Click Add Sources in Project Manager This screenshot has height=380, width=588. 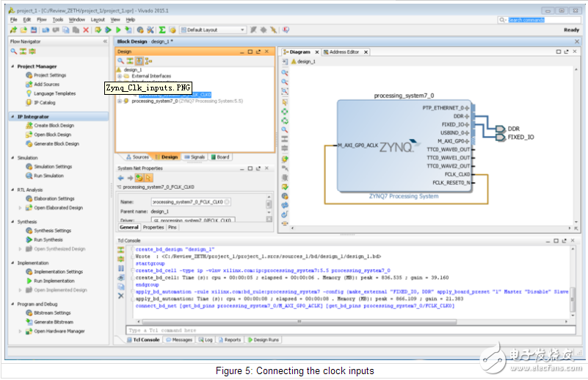[x=46, y=85]
